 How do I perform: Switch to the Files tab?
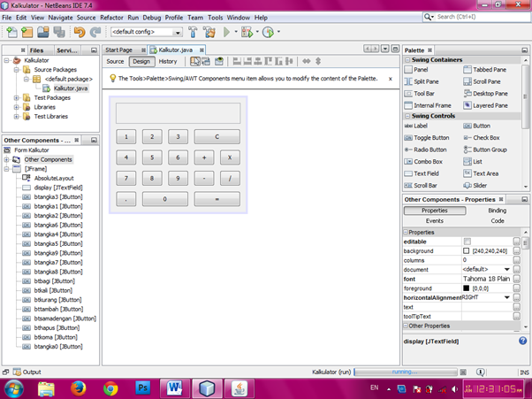coord(36,50)
